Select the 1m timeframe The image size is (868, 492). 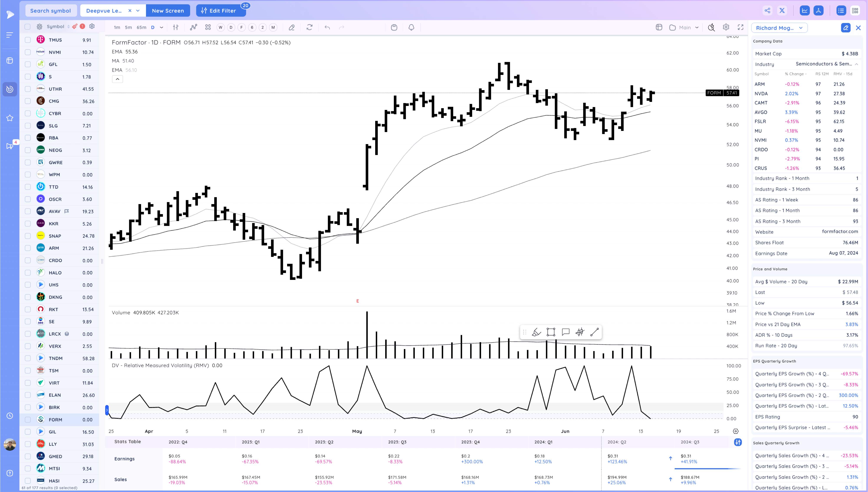point(117,27)
